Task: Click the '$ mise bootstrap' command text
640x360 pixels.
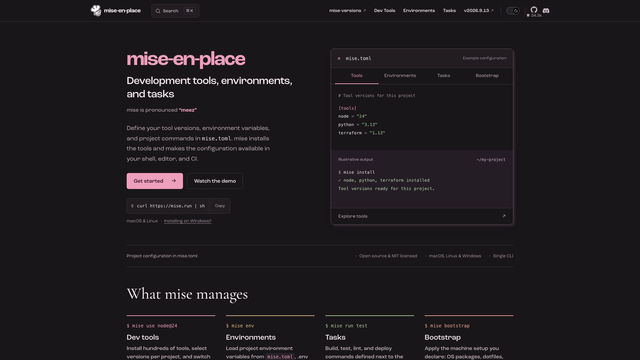Action: tap(447, 326)
